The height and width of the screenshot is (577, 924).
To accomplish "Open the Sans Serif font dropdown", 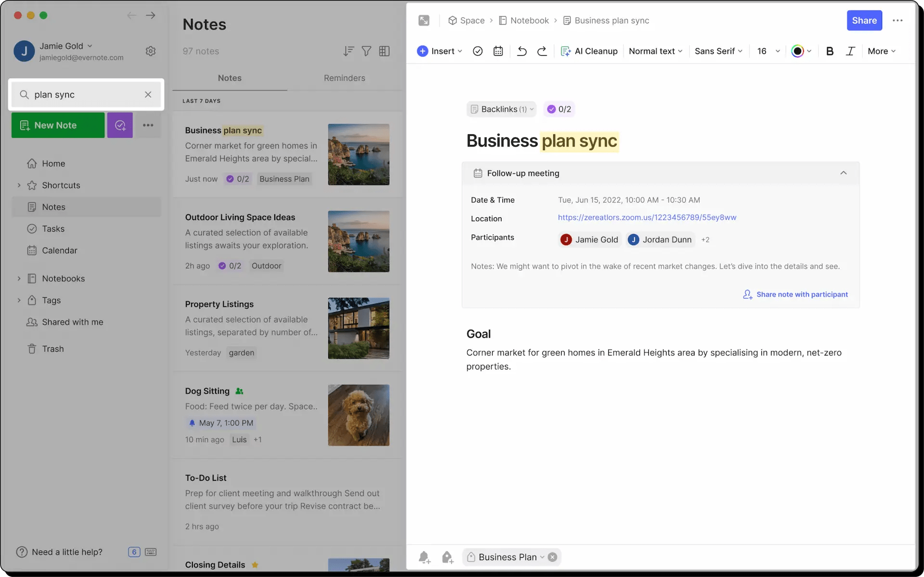I will (x=718, y=51).
